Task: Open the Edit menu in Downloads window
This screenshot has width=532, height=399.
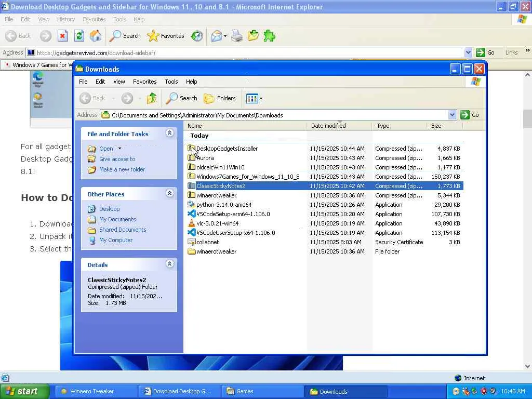Action: pyautogui.click(x=100, y=82)
